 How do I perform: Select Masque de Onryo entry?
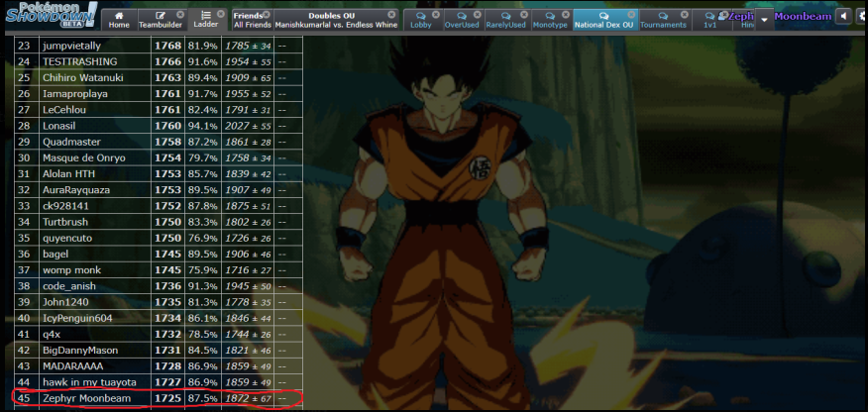click(x=84, y=157)
